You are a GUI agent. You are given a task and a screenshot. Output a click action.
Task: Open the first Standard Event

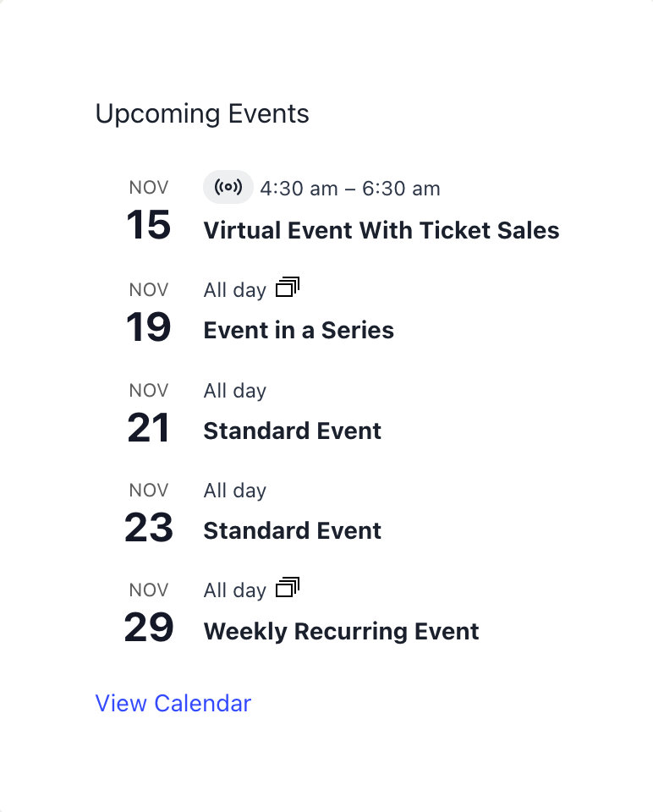tap(292, 431)
